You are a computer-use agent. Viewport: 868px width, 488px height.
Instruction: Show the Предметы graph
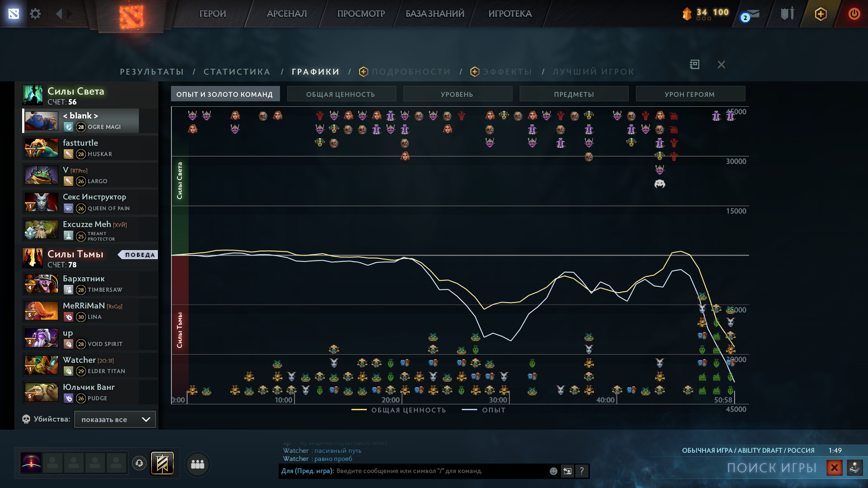click(x=574, y=94)
